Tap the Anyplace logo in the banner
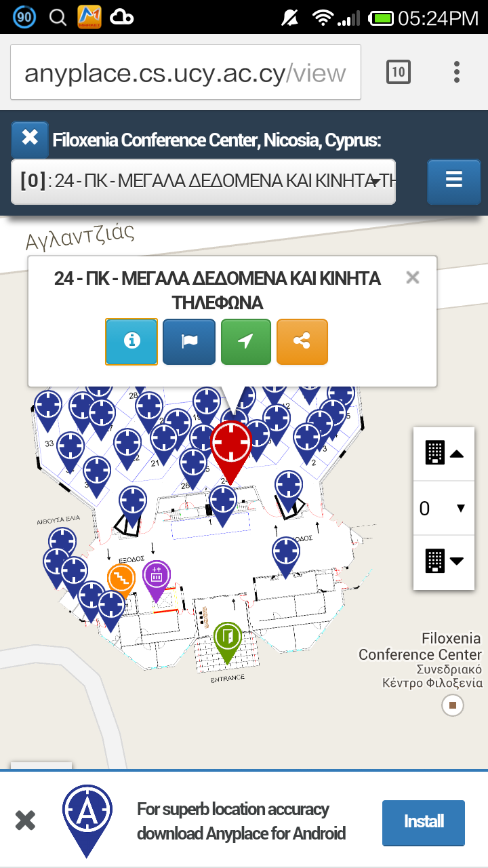This screenshot has height=868, width=488. point(87,821)
